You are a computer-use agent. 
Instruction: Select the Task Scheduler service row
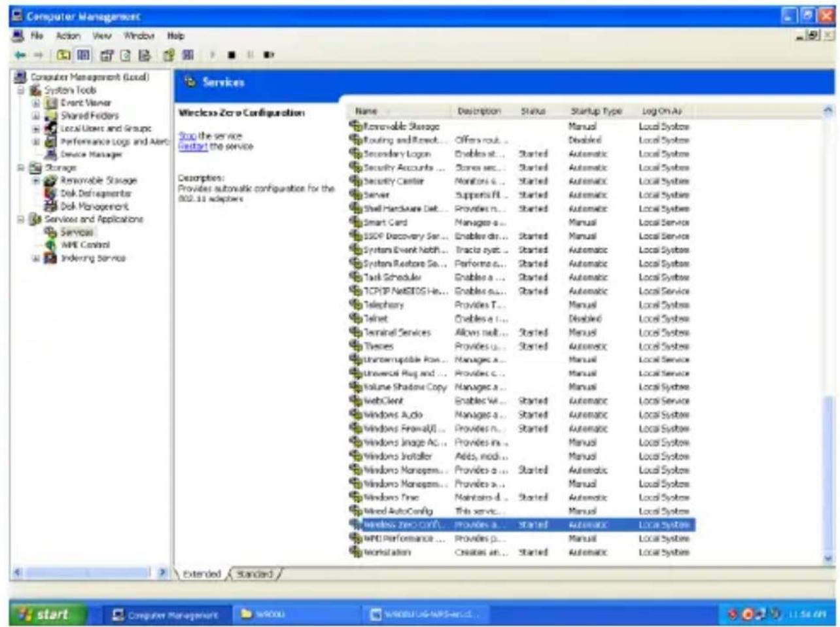point(521,277)
